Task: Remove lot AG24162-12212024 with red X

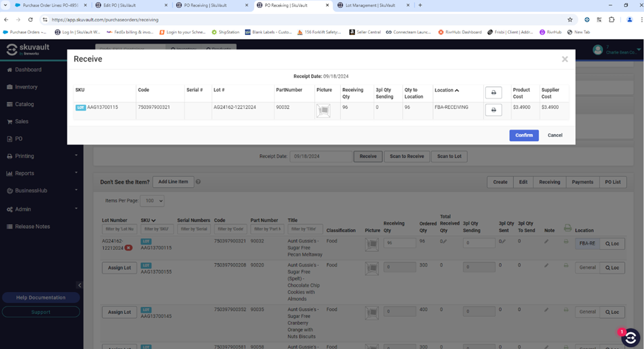Action: [128, 248]
